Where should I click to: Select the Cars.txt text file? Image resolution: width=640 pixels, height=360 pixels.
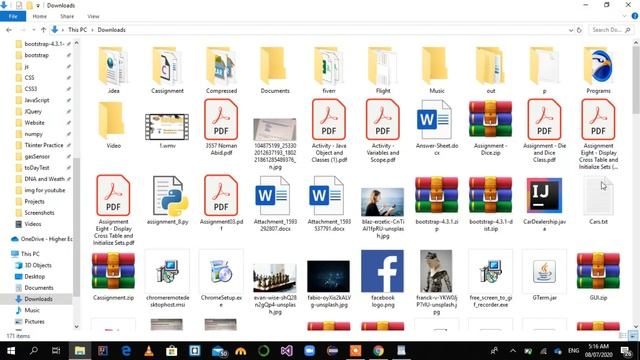pyautogui.click(x=598, y=200)
